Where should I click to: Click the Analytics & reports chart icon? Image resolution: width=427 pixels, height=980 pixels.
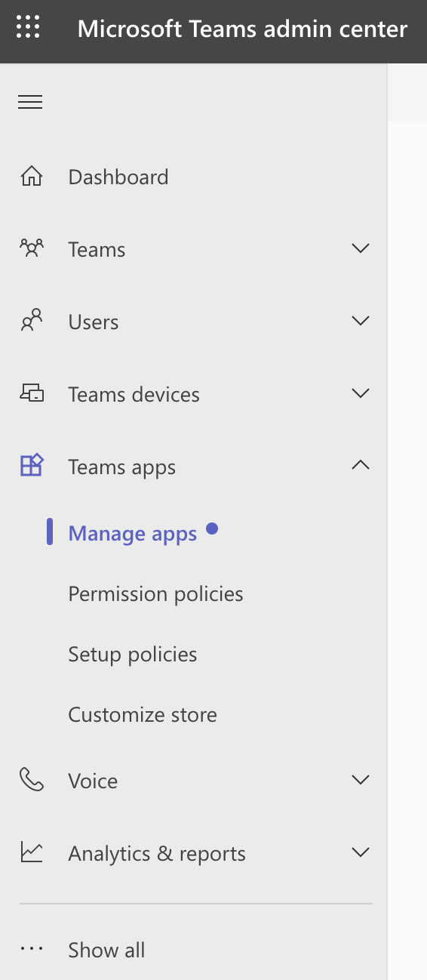[32, 853]
